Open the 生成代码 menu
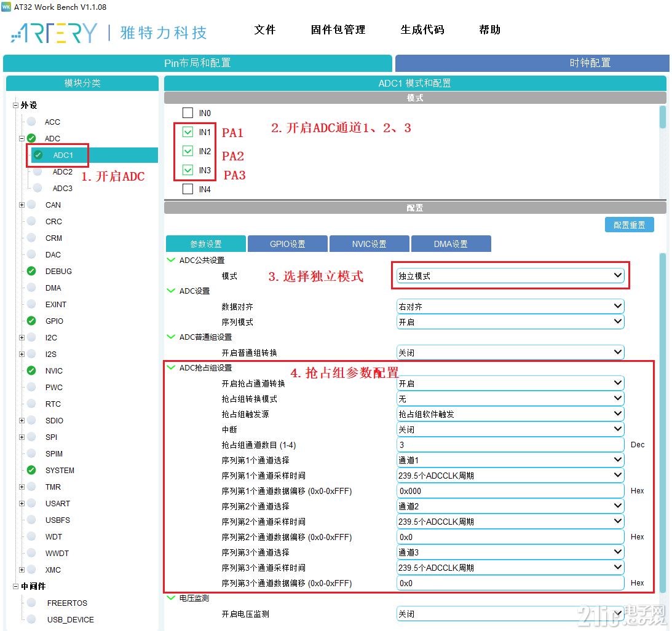Image resolution: width=672 pixels, height=631 pixels. click(422, 29)
